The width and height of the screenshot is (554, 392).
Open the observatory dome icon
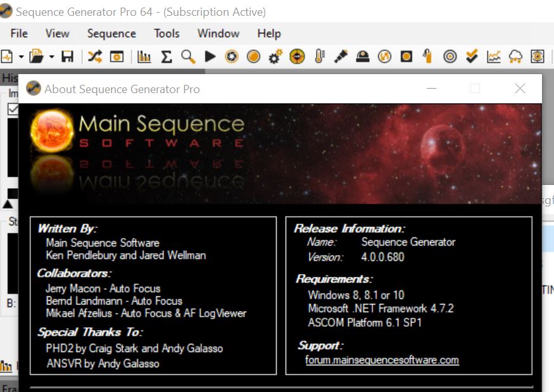[363, 56]
